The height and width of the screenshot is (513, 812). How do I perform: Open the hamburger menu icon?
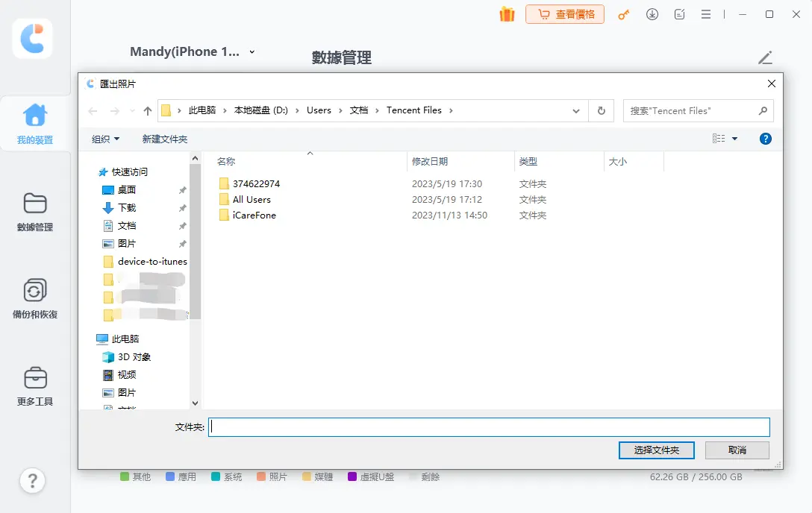pos(706,14)
